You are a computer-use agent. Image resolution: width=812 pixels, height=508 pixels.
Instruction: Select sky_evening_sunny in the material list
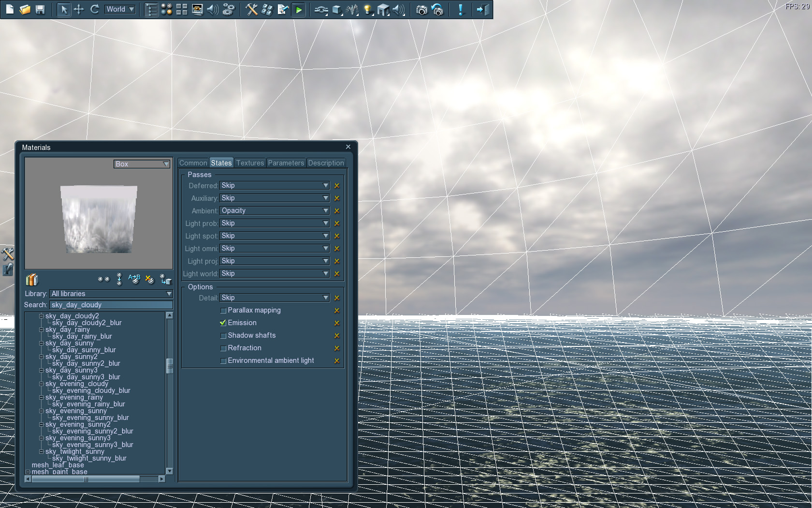(x=76, y=411)
